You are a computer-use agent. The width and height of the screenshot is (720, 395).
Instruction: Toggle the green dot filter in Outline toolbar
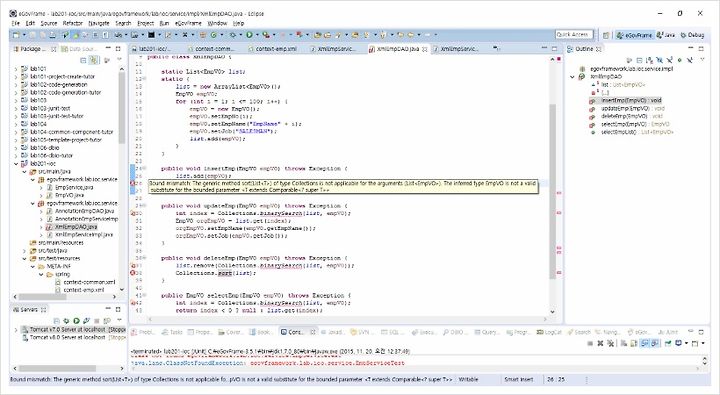click(680, 60)
